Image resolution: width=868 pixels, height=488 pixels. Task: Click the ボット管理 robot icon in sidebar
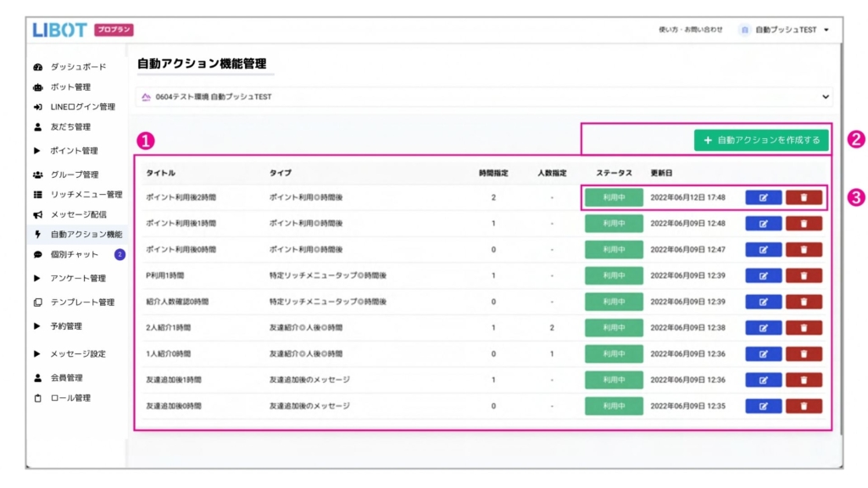[x=37, y=87]
